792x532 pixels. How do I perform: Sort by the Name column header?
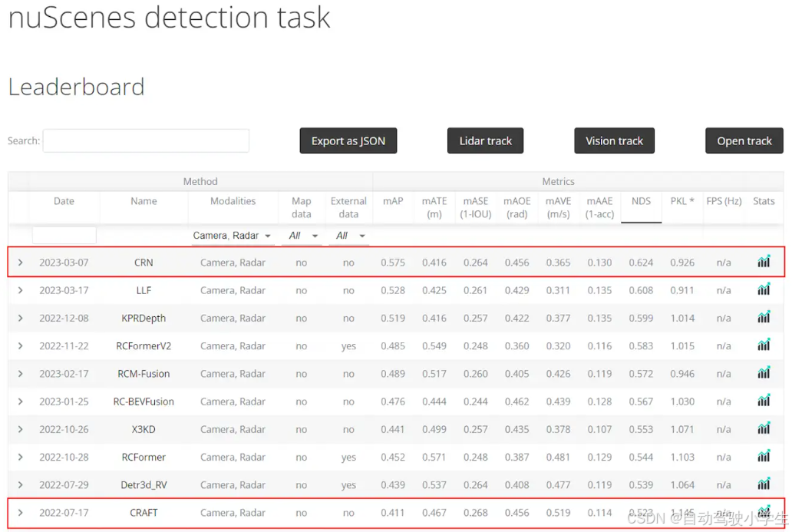144,201
